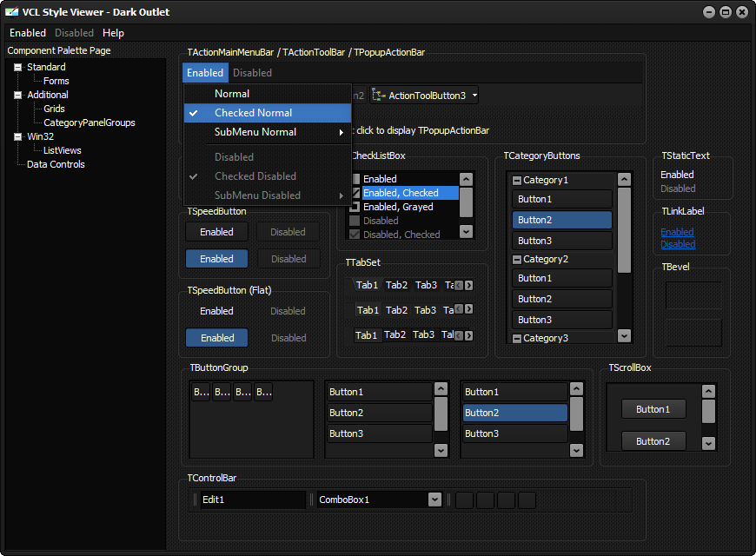Image resolution: width=756 pixels, height=556 pixels.
Task: Click the TTabSet first row left scroll arrow
Action: coord(459,286)
